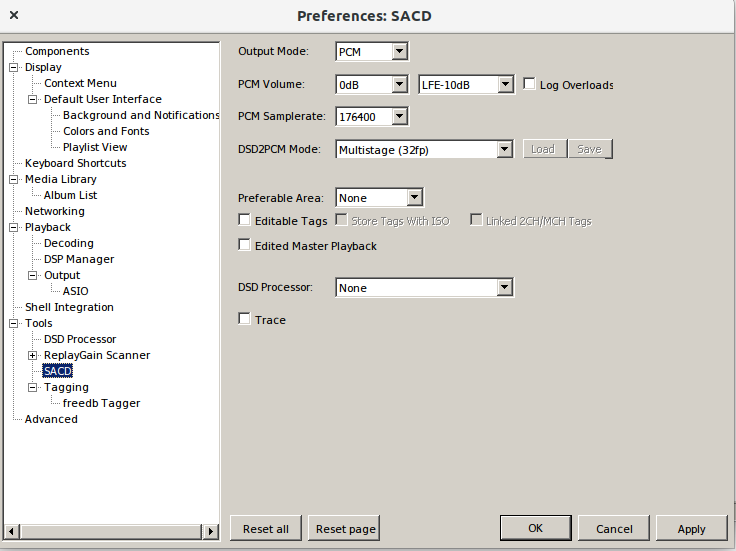The height and width of the screenshot is (551, 736).
Task: Click the Cancel button
Action: pyautogui.click(x=614, y=528)
